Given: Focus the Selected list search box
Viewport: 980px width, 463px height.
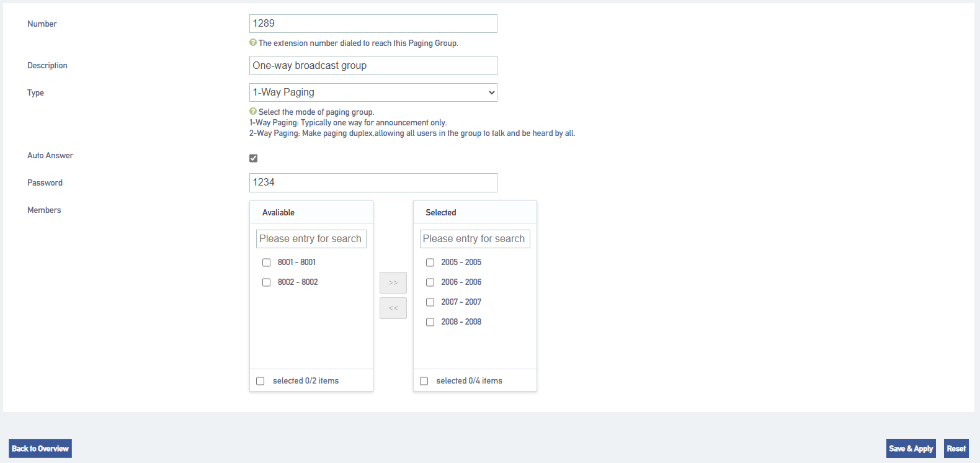Looking at the screenshot, I should coord(475,239).
